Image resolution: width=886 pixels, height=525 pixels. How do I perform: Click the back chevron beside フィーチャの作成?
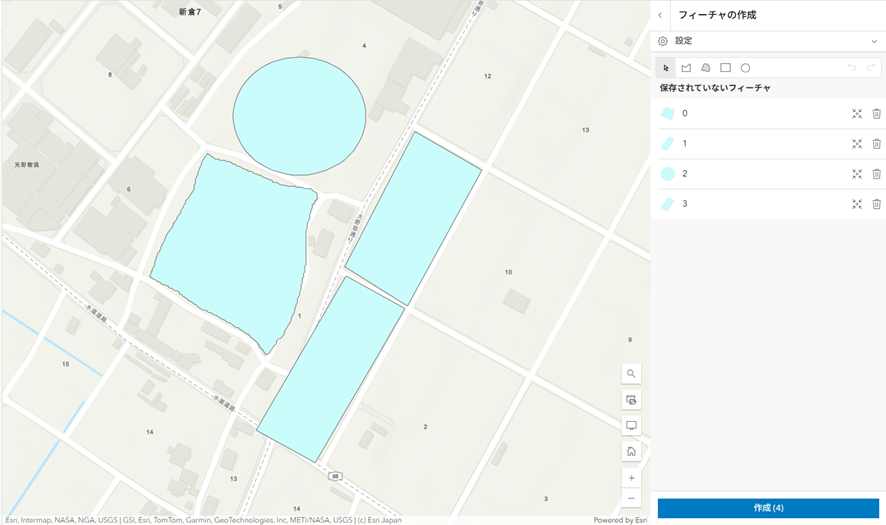[660, 15]
